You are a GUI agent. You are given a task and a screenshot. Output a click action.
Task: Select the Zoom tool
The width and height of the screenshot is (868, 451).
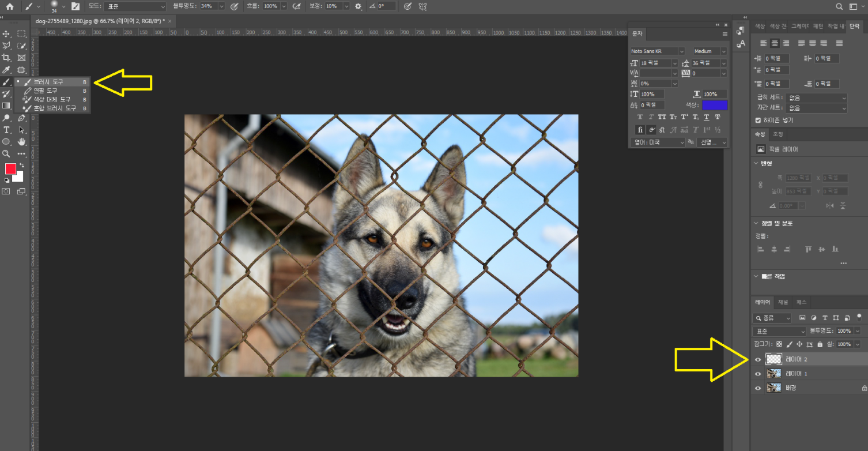6,154
